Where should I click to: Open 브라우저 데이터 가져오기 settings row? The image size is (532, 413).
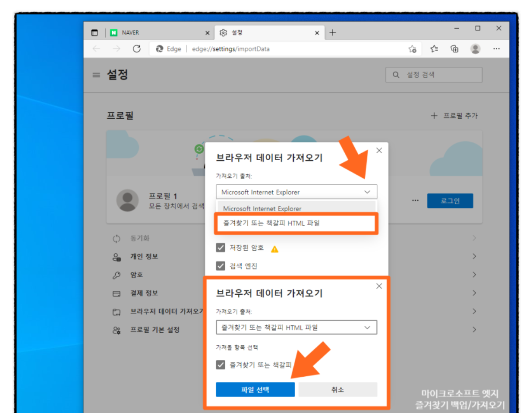coord(295,312)
